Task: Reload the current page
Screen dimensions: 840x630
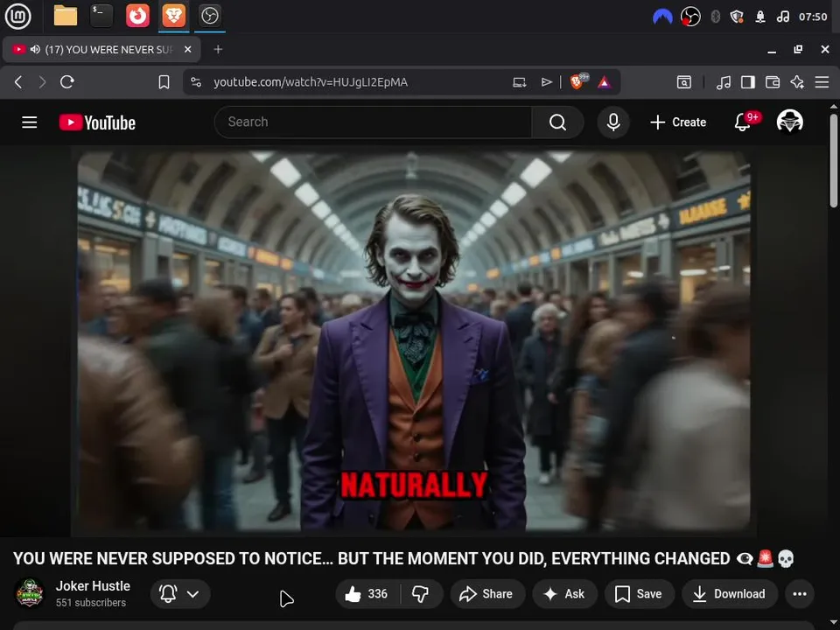Action: click(x=67, y=82)
